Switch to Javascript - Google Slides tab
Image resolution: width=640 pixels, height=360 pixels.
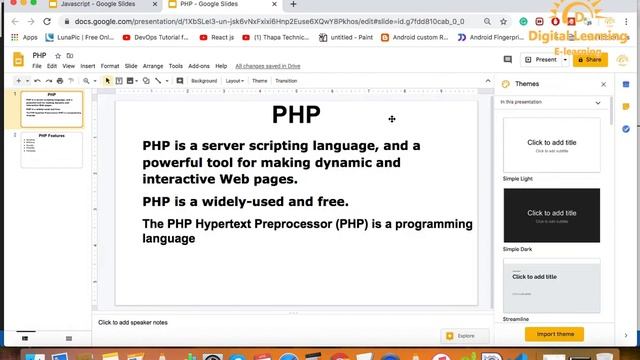point(98,4)
